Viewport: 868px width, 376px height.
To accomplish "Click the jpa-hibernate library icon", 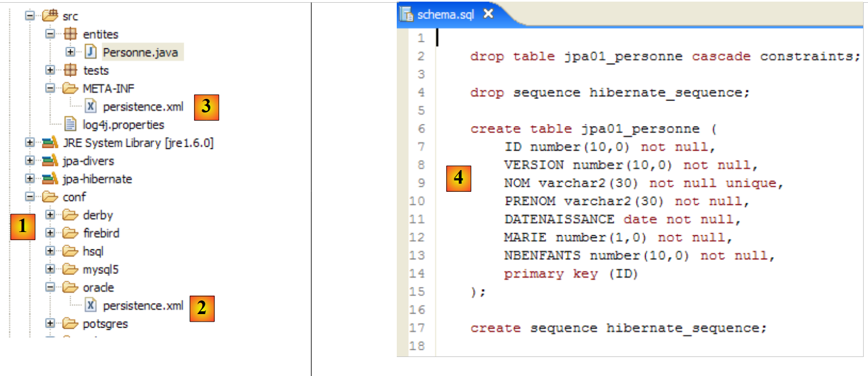I will click(x=50, y=179).
